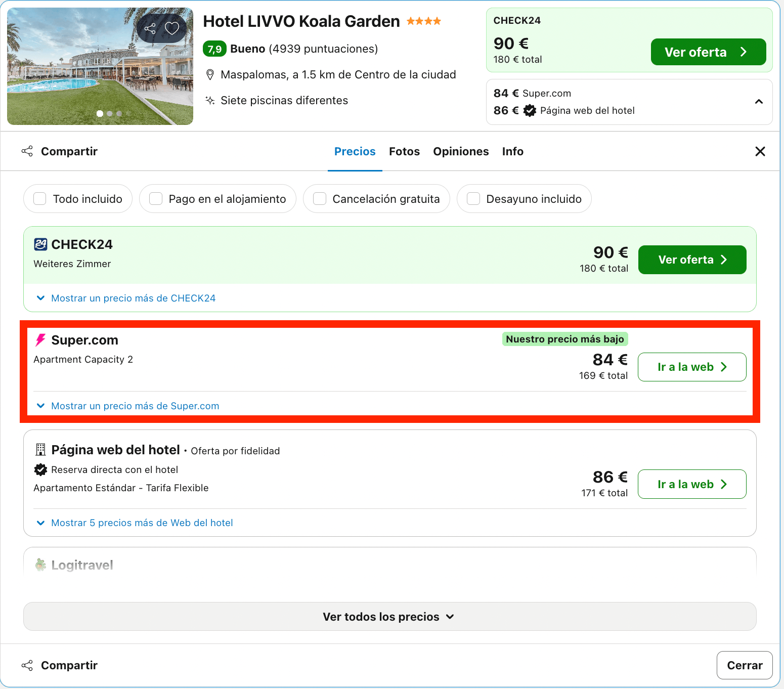Click Ir a la web for Super.com
The height and width of the screenshot is (689, 784).
(x=692, y=367)
